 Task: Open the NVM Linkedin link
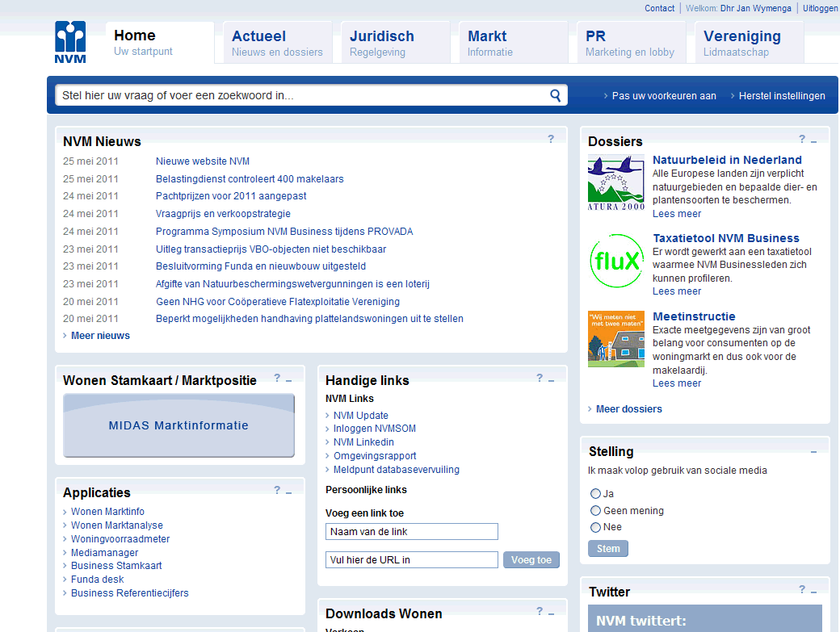pyautogui.click(x=363, y=442)
